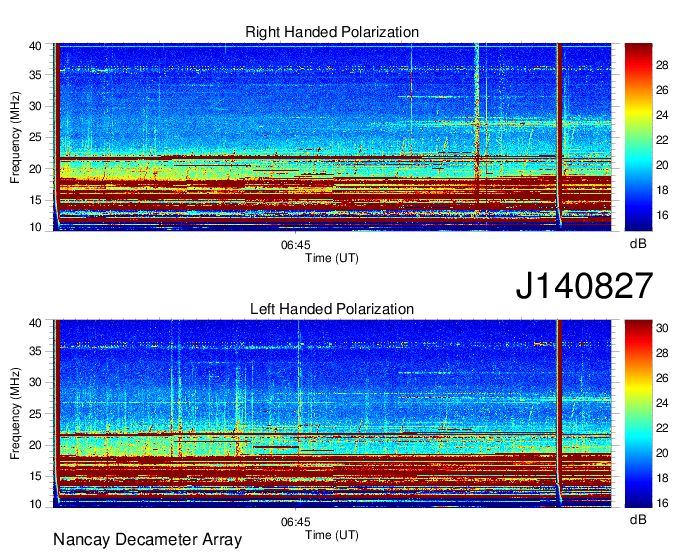Click the 10 MHz tick label on top plot
680x552 pixels.
click(35, 227)
